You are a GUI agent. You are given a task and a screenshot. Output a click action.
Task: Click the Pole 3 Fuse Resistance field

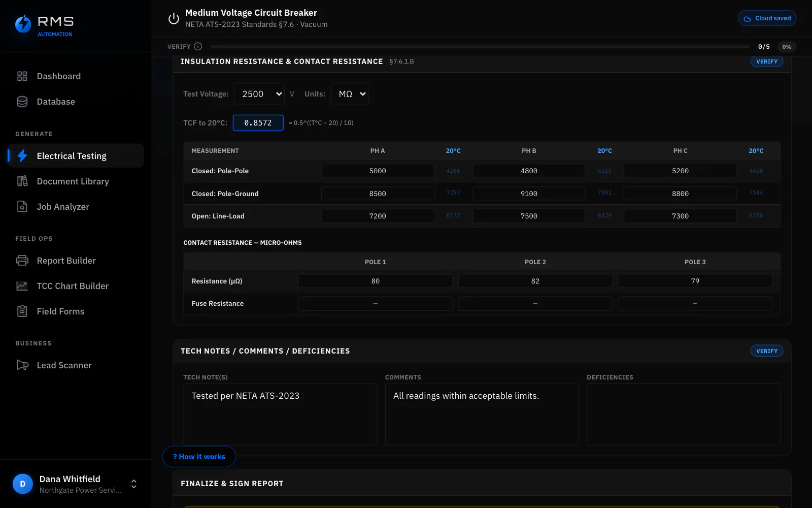(695, 303)
